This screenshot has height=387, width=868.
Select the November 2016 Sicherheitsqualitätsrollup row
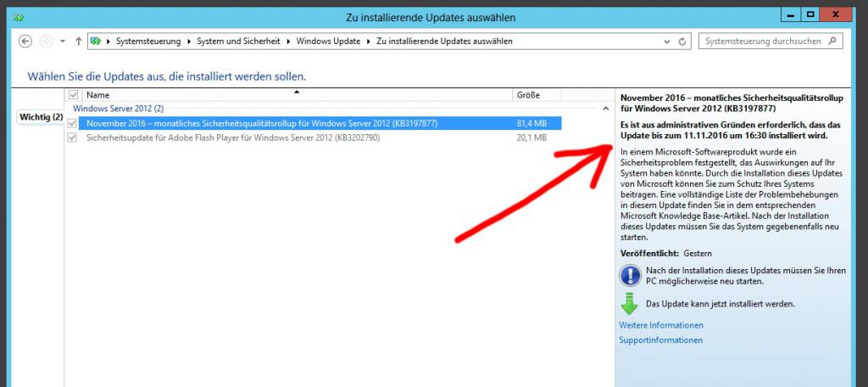(x=320, y=124)
